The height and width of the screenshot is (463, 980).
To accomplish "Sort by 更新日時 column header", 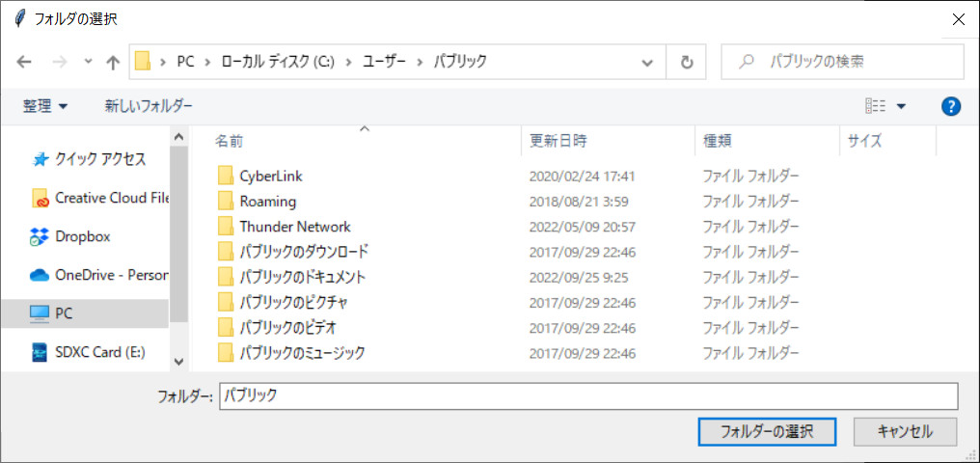I will coord(558,141).
